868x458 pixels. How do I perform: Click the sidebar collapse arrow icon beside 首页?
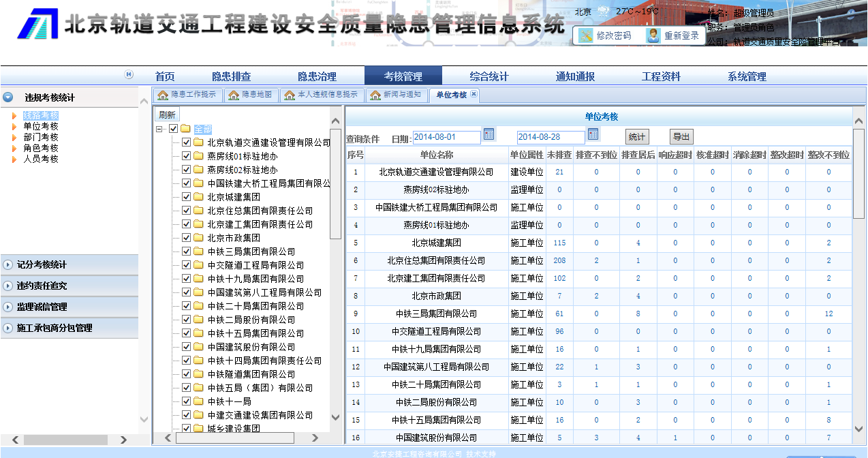(129, 75)
